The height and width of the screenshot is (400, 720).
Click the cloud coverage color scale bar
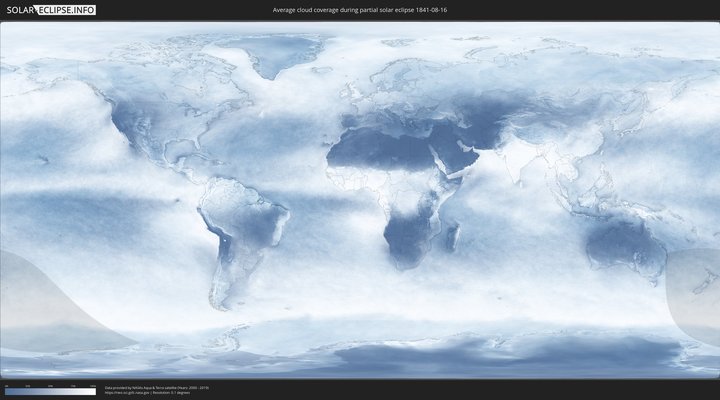point(50,392)
